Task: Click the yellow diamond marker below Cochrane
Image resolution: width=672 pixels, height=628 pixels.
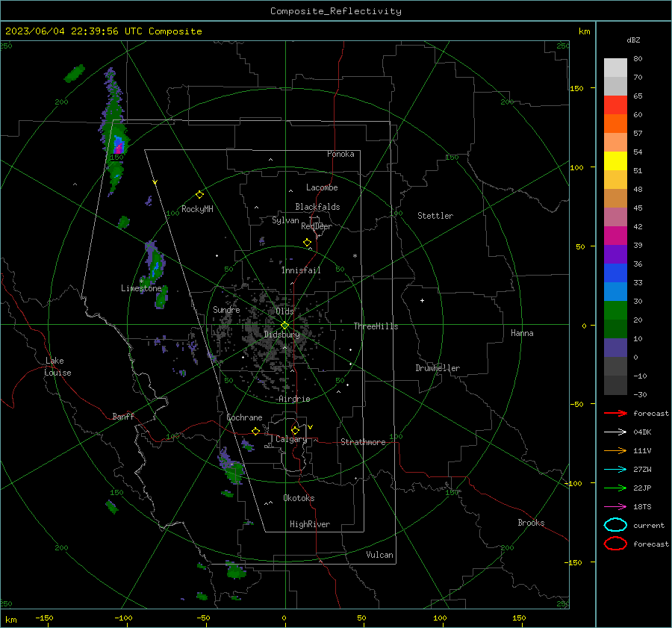Action: pyautogui.click(x=255, y=431)
